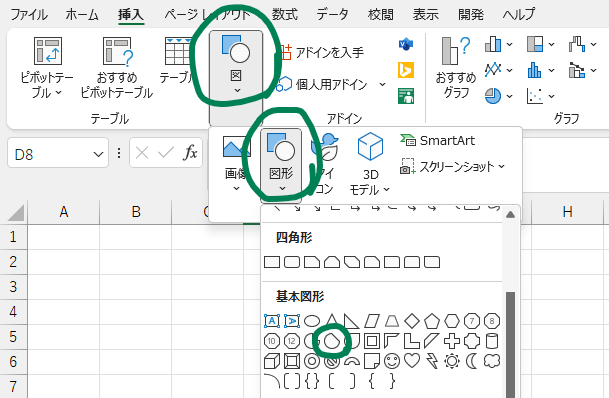The image size is (609, 398).
Task: Open the Developer (開発) tab
Action: pos(471,15)
